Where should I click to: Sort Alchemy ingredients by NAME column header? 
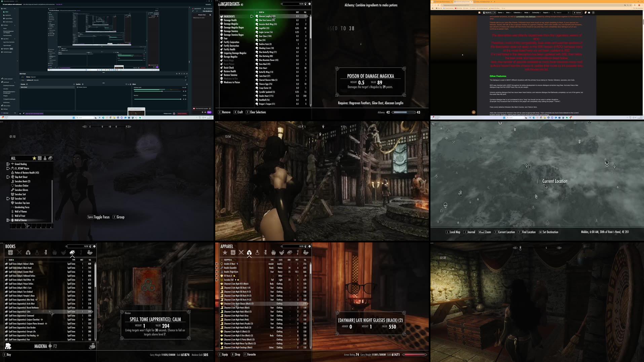(x=262, y=12)
